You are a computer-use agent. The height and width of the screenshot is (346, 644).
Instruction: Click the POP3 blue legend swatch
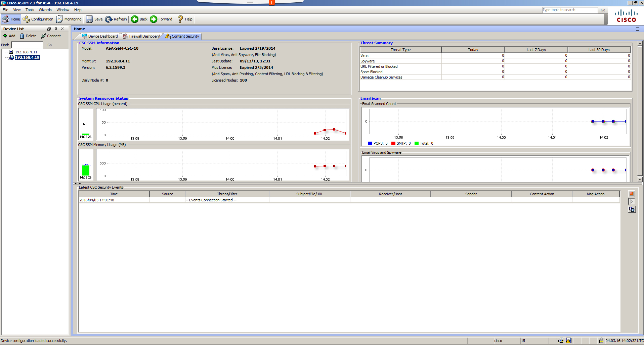pos(370,143)
